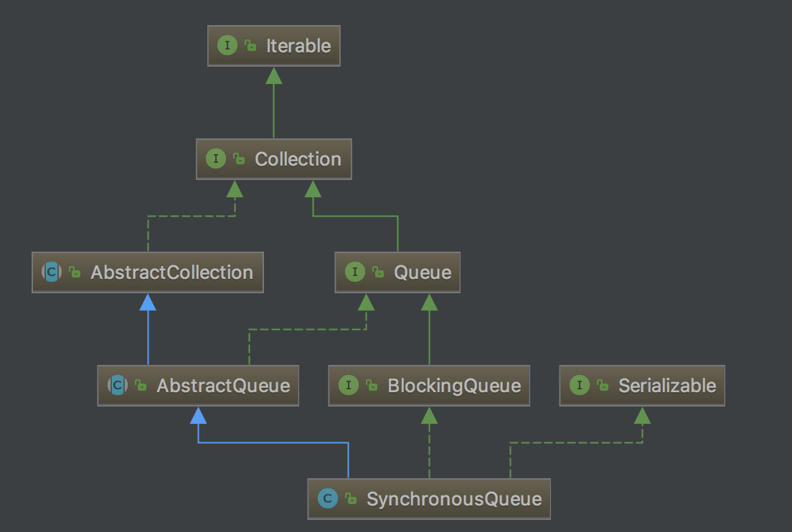This screenshot has height=532, width=792.
Task: Click the class icon on SynchronousQueue node
Action: [x=328, y=498]
